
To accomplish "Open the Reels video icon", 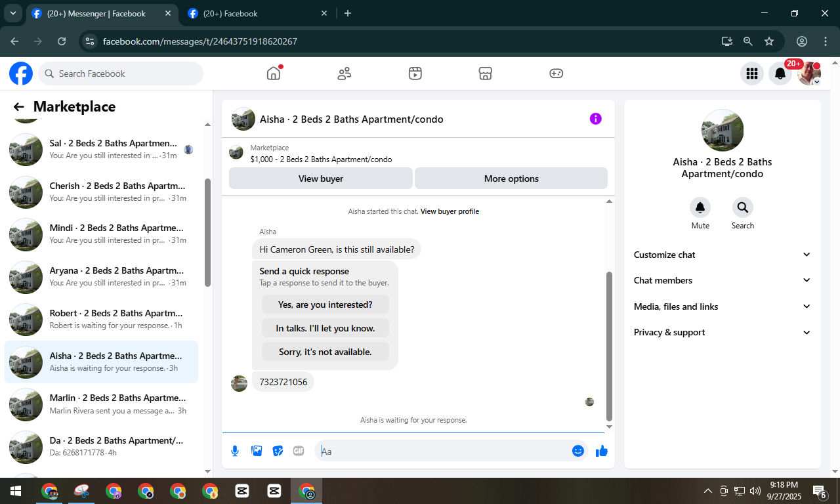I will [x=415, y=73].
